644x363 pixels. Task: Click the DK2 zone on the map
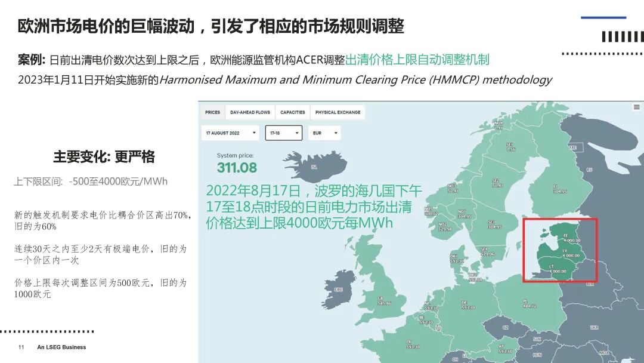(475, 277)
